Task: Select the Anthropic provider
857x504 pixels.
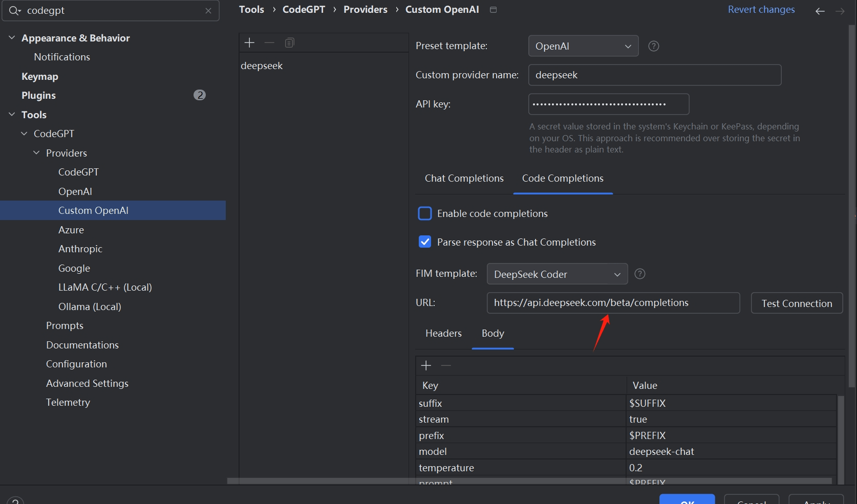Action: 80,249
